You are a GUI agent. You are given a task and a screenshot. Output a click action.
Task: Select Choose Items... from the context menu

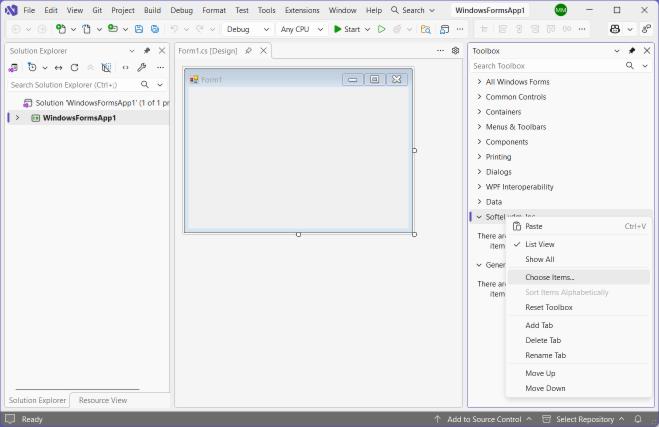click(579, 277)
